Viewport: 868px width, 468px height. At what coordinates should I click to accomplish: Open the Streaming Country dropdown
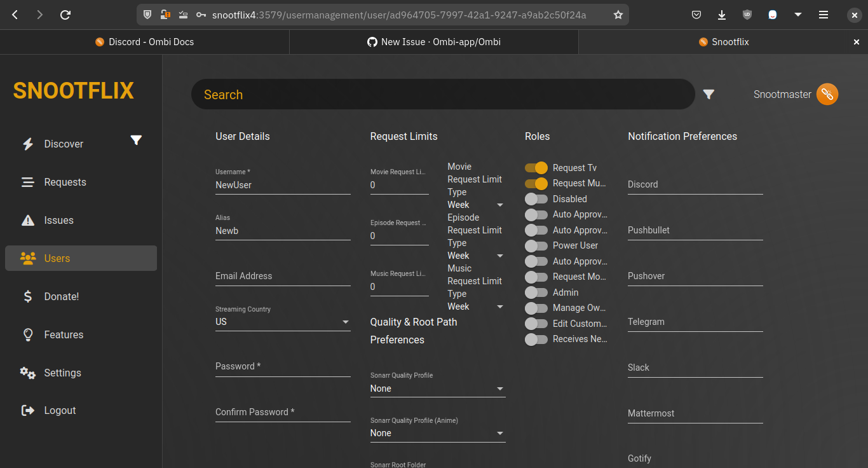[283, 322]
